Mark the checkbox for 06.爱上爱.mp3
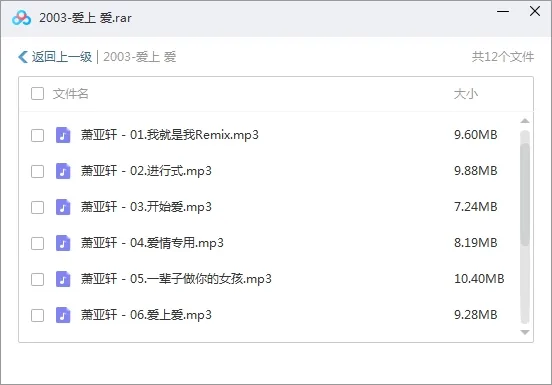Screen dimensions: 552x385 37,316
